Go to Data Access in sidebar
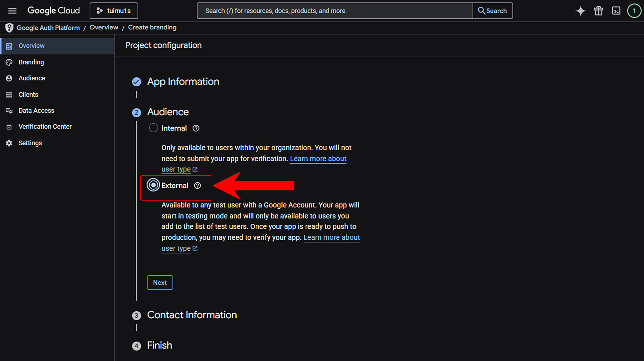 36,110
